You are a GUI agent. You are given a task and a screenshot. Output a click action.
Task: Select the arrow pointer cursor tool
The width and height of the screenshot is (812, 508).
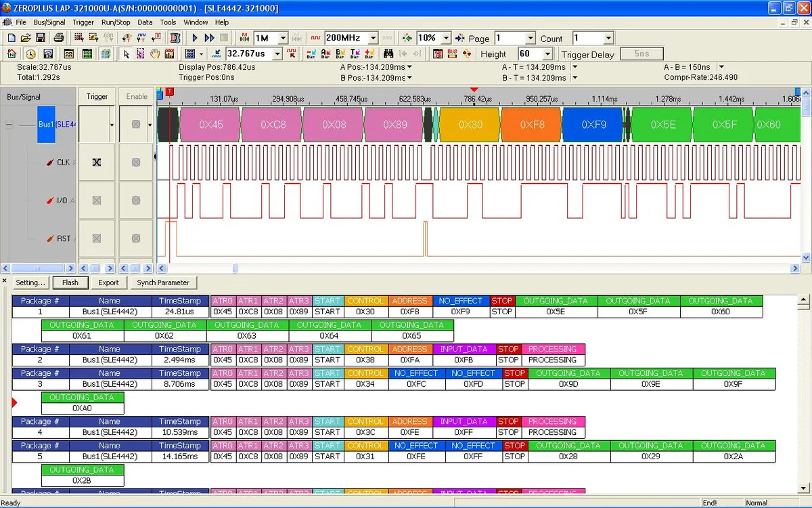pos(126,54)
